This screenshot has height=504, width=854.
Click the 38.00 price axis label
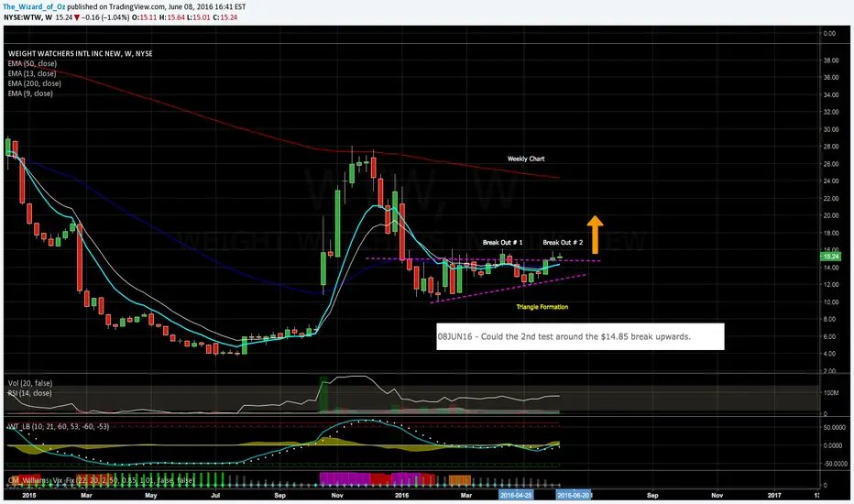pyautogui.click(x=831, y=60)
